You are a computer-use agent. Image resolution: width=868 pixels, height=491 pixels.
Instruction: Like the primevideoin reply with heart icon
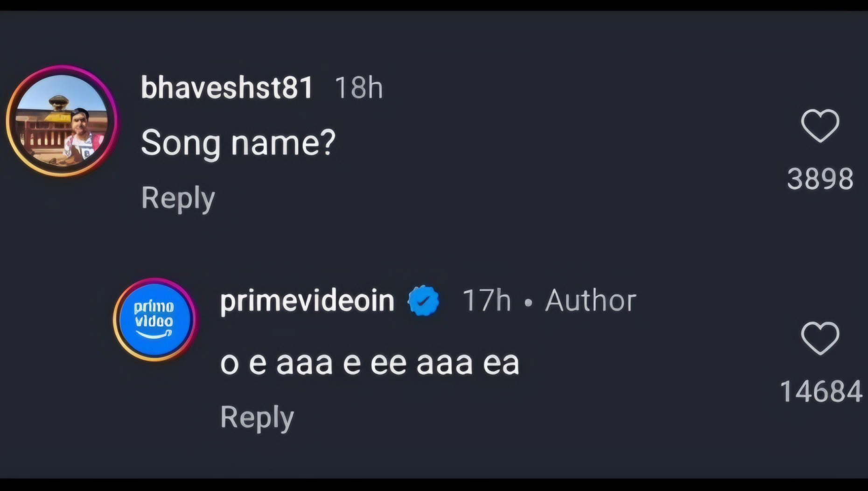[x=820, y=338]
